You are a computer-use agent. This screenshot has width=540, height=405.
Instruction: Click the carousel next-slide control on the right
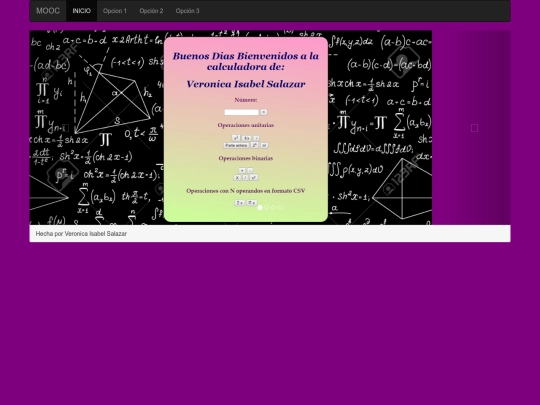click(x=474, y=128)
